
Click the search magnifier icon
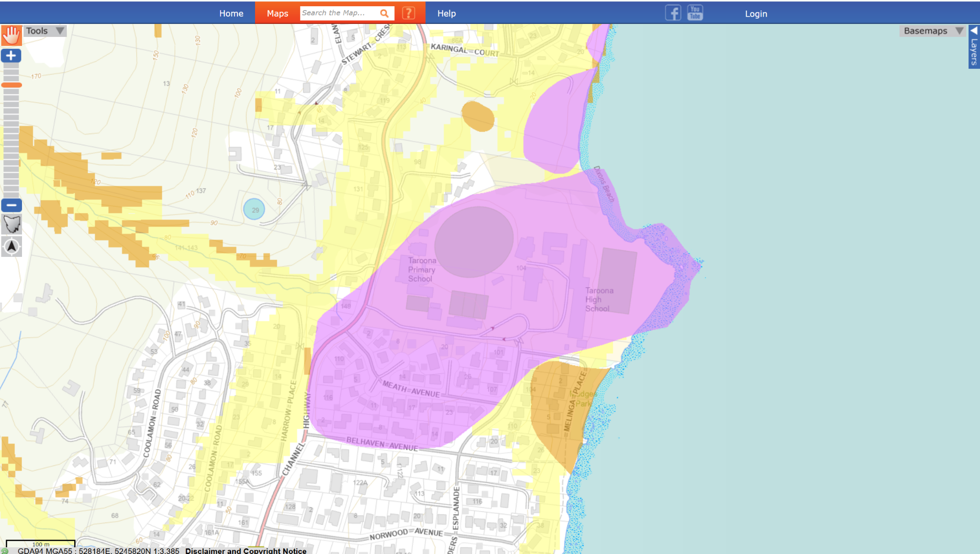[384, 13]
